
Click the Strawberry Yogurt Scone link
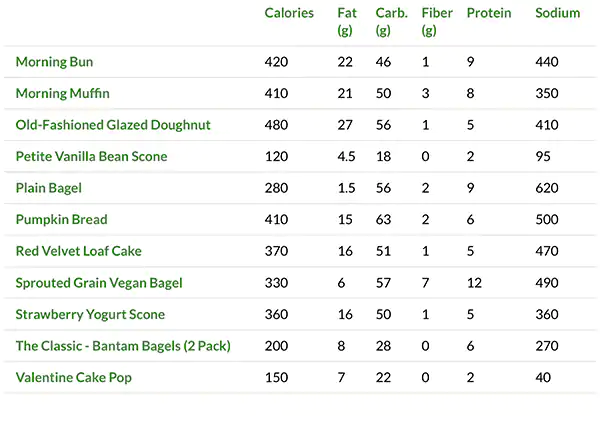click(91, 314)
